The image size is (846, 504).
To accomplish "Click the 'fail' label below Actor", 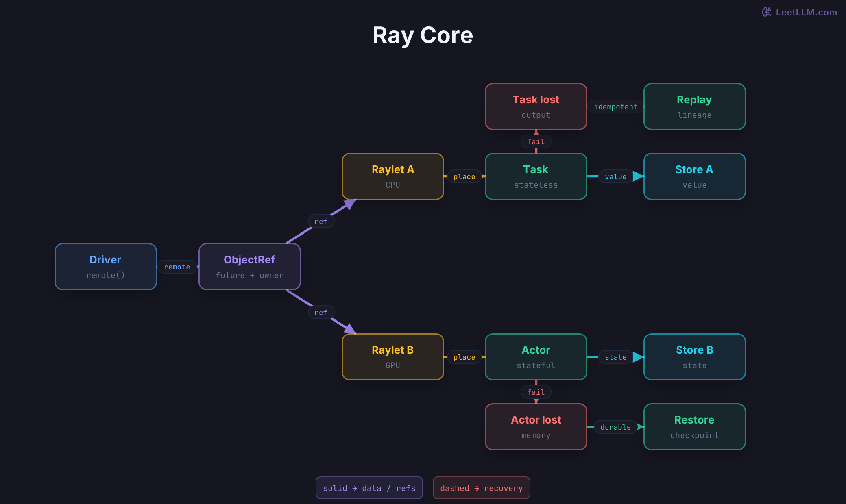I will 536,392.
